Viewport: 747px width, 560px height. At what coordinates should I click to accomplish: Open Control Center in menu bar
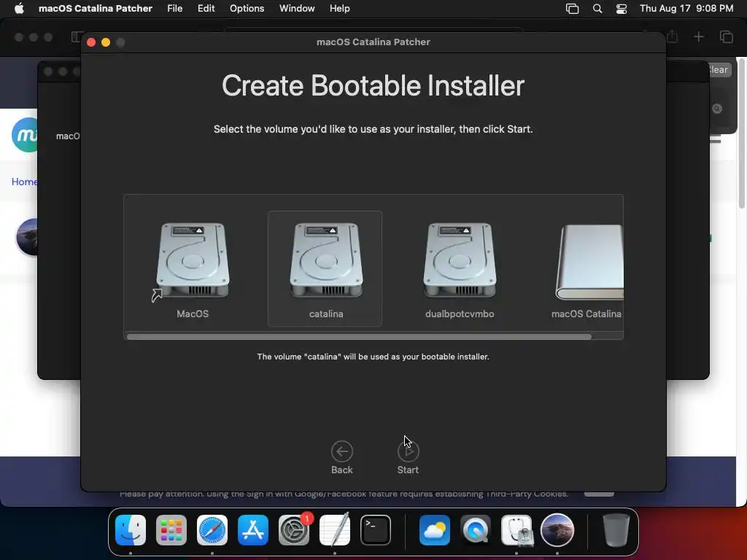point(622,9)
